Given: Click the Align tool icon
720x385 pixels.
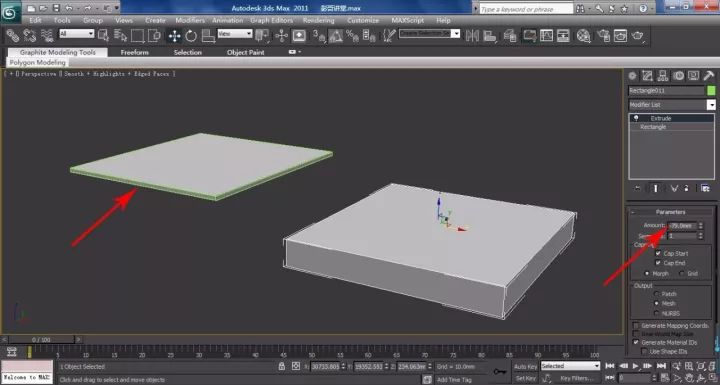Looking at the screenshot, I should click(489, 36).
